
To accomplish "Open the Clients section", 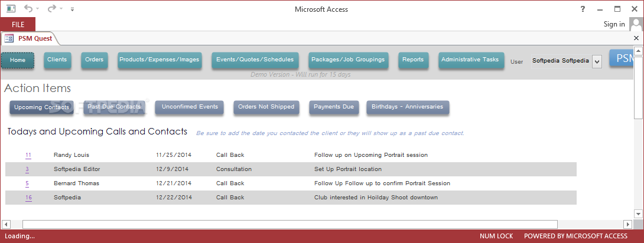I will point(57,60).
